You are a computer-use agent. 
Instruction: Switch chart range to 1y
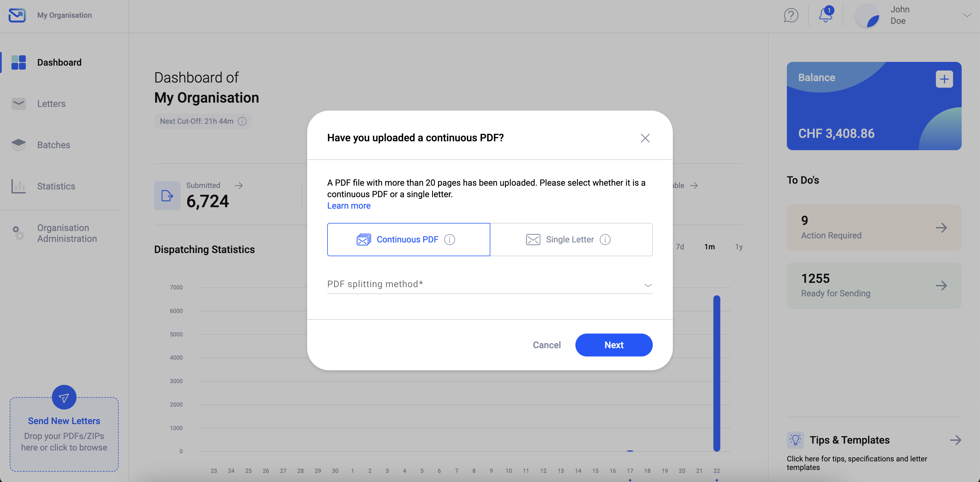[738, 247]
